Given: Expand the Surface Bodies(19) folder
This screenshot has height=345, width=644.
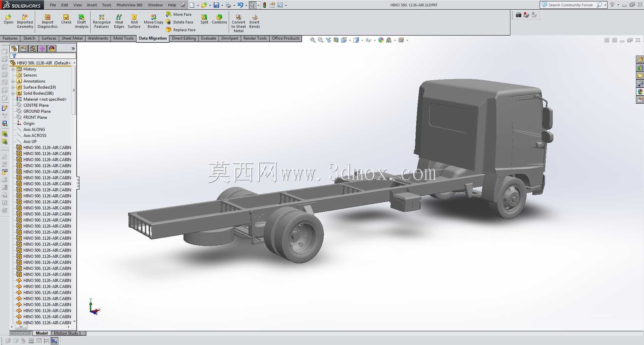Looking at the screenshot, I should [13, 87].
